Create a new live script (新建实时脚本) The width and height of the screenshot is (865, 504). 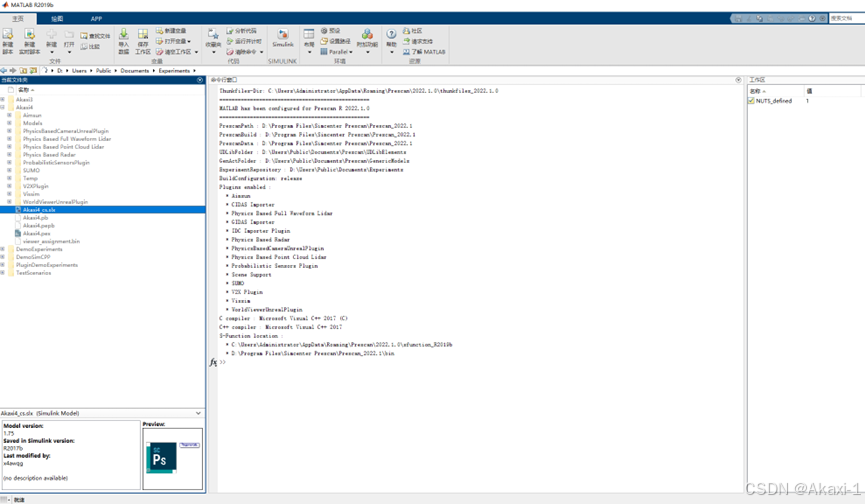29,41
